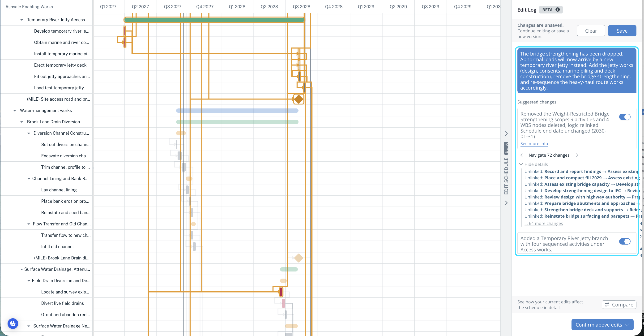Open the 64 more changes link
Screen dimensions: 644x336
tap(543, 224)
